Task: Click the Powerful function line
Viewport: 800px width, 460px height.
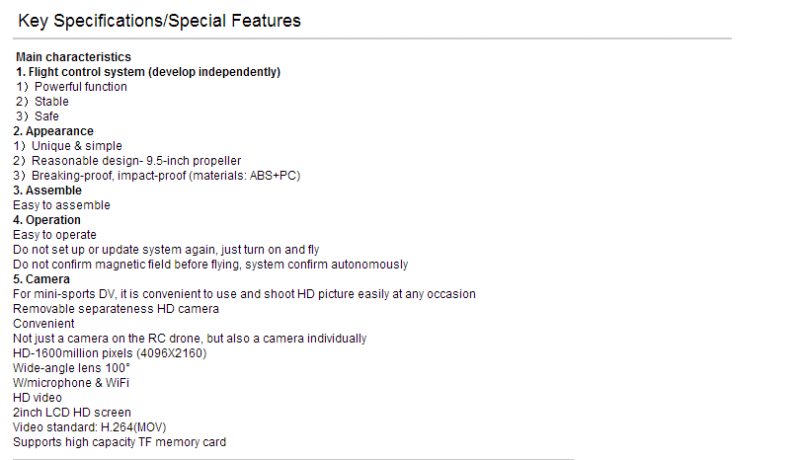Action: coord(71,87)
